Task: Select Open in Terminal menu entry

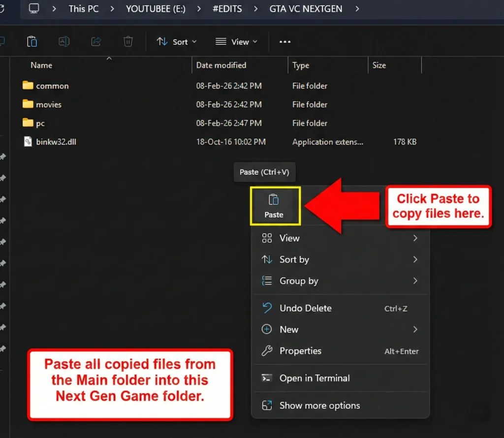Action: [x=314, y=378]
